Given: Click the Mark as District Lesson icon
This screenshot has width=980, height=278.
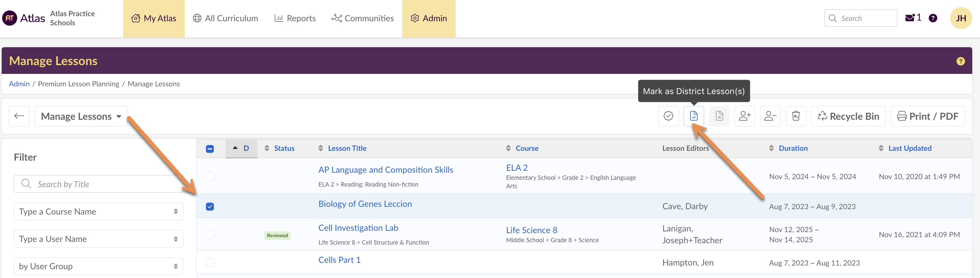Looking at the screenshot, I should coord(694,116).
